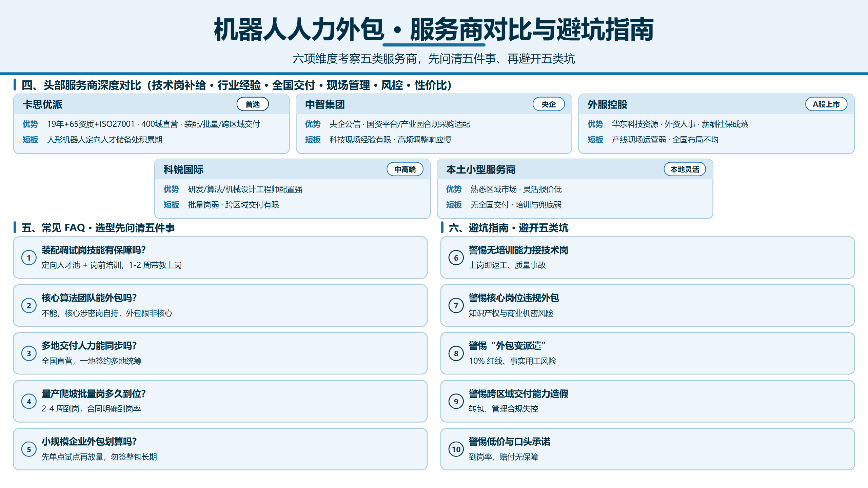
Task: Select text 熟悉区域市场 · 灵活报价低
Action: click(x=516, y=189)
